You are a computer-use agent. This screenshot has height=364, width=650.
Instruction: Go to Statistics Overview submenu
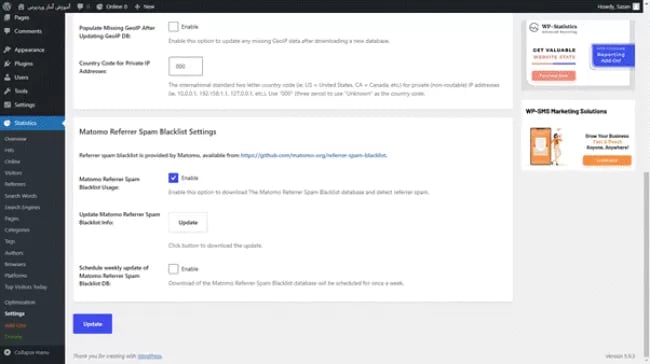click(x=16, y=139)
